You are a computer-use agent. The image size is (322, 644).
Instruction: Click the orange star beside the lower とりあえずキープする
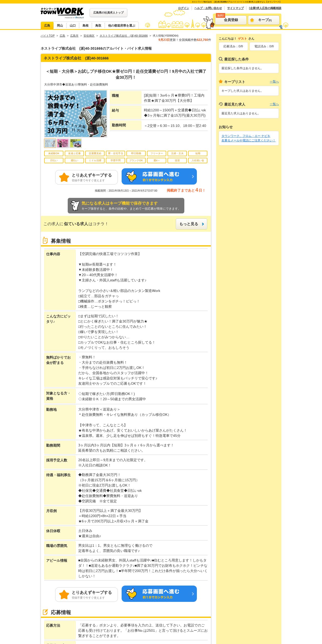click(x=64, y=595)
